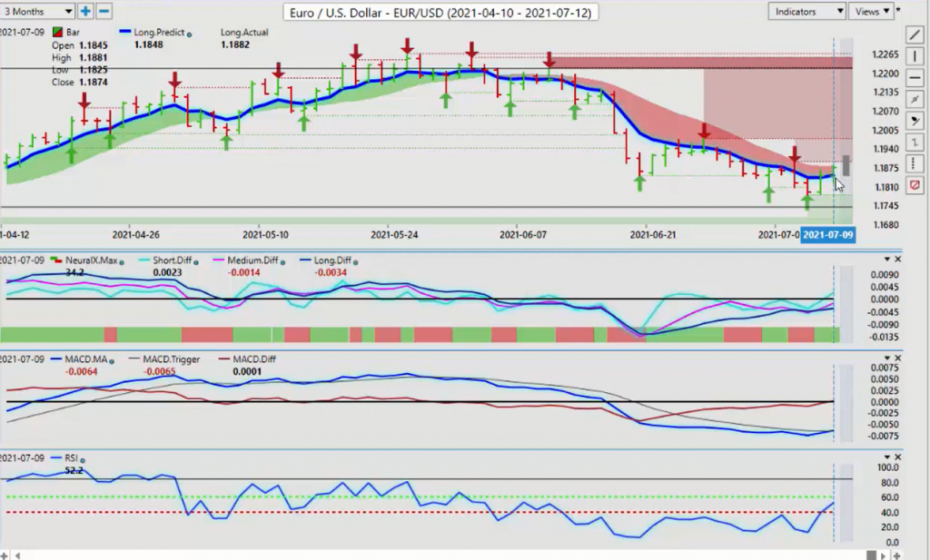
Task: Click the blue minus zoom out button
Action: [104, 11]
